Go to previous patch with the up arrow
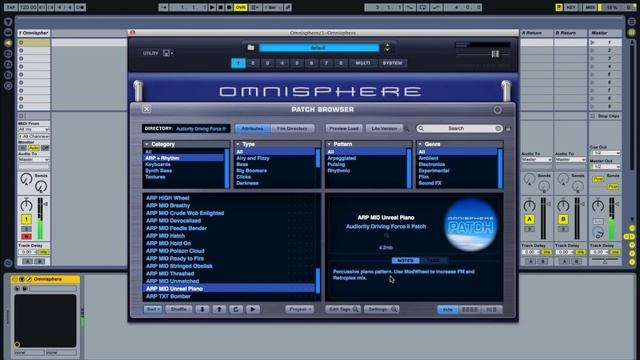 pyautogui.click(x=219, y=309)
